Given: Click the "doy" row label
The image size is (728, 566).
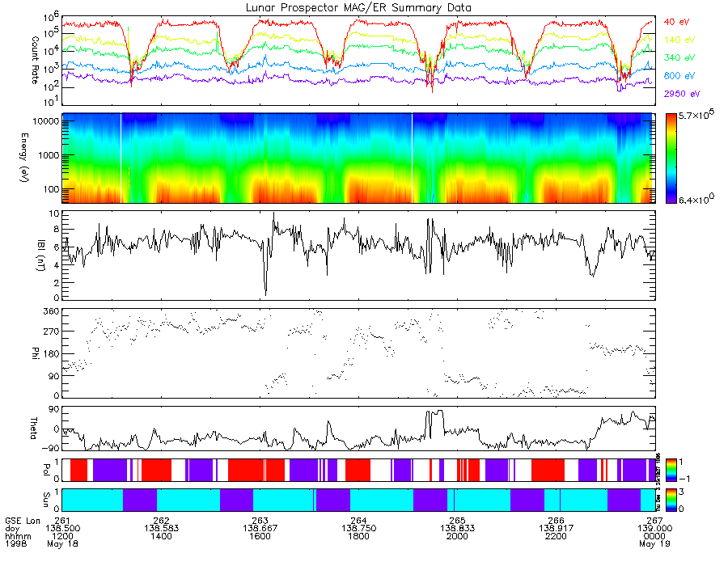Looking at the screenshot, I should click(12, 529).
